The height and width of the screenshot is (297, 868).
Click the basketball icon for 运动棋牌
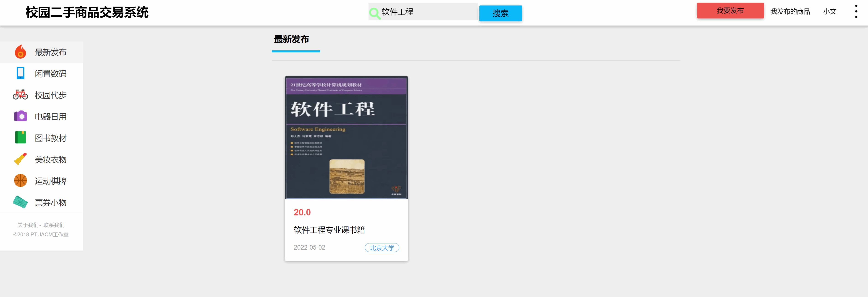pyautogui.click(x=21, y=181)
